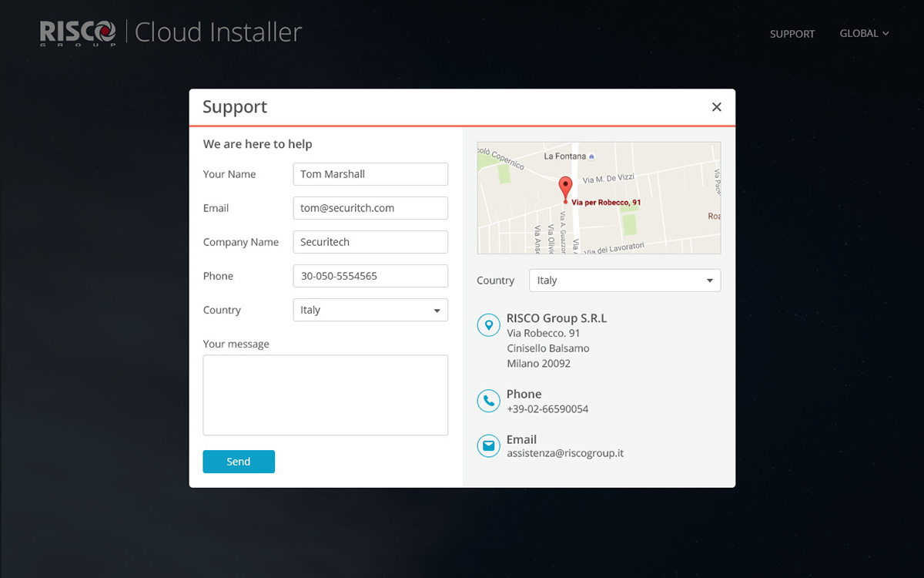Click the Phone number input field
This screenshot has height=578, width=924.
(x=370, y=276)
